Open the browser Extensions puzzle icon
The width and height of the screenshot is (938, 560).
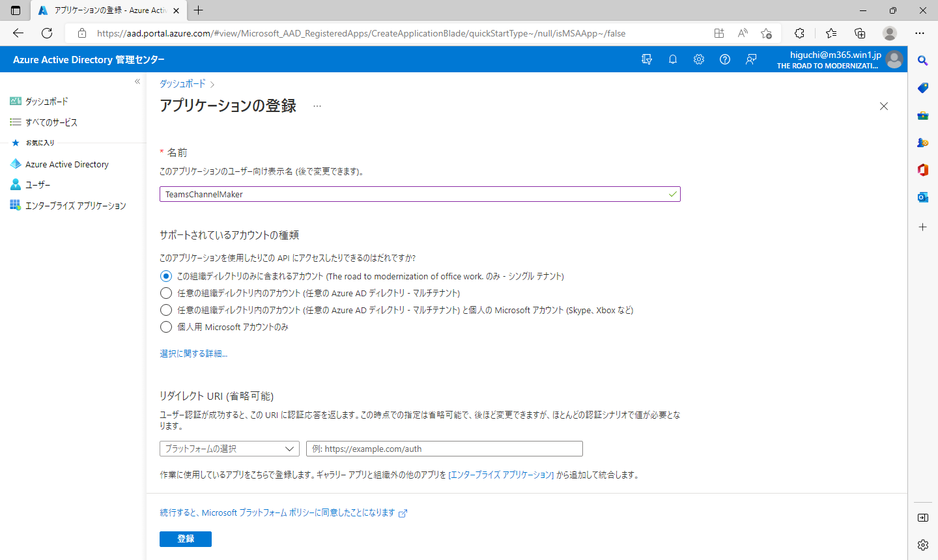click(800, 33)
